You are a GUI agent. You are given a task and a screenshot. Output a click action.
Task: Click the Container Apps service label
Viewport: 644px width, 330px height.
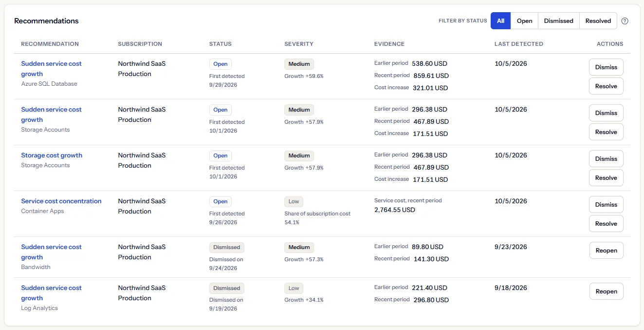(x=42, y=211)
